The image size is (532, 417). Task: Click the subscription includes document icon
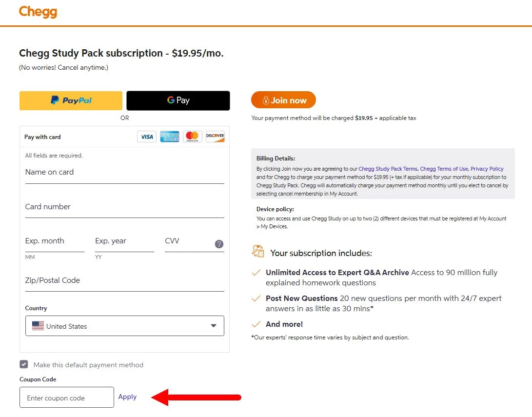[258, 252]
